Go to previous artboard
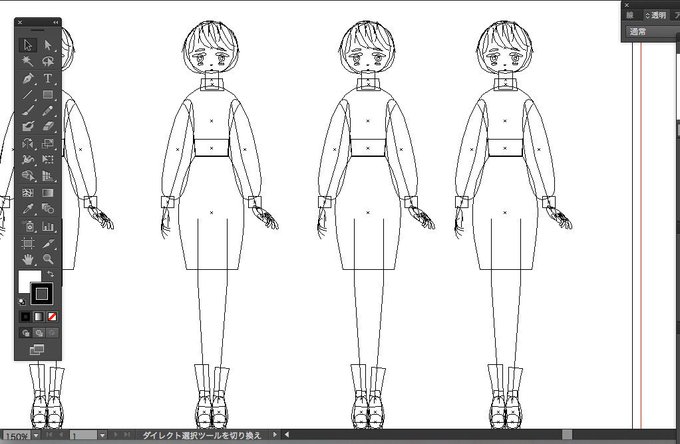680x444 pixels. [x=61, y=434]
